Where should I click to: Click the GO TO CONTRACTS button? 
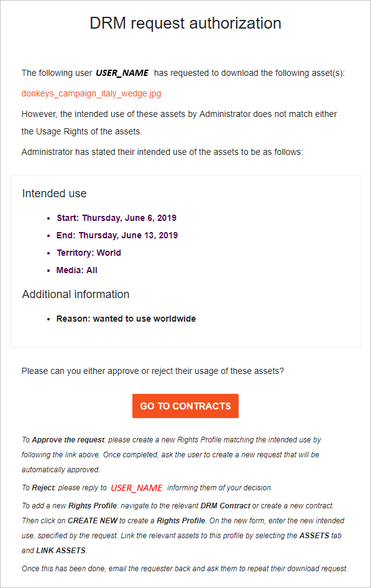185,406
